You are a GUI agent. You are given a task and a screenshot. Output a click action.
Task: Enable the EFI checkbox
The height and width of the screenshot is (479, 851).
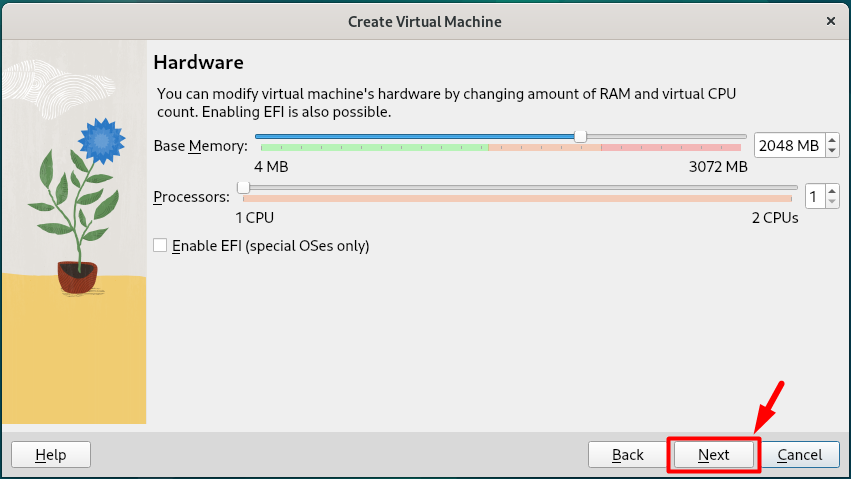point(160,246)
